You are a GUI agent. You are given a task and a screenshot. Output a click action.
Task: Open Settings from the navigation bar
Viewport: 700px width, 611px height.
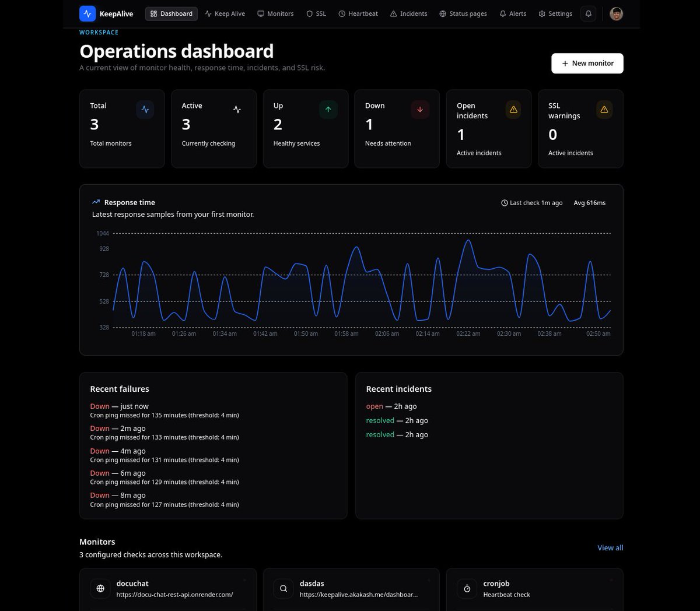(x=555, y=13)
